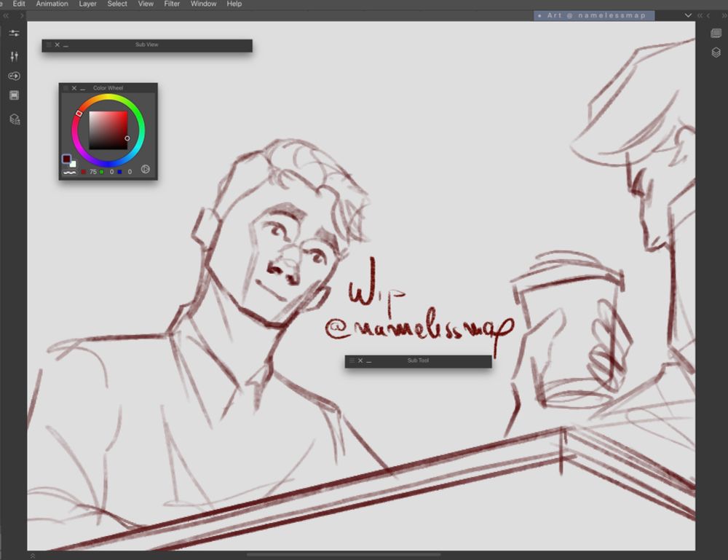Click the Sub Tool panel title bar

tap(419, 360)
